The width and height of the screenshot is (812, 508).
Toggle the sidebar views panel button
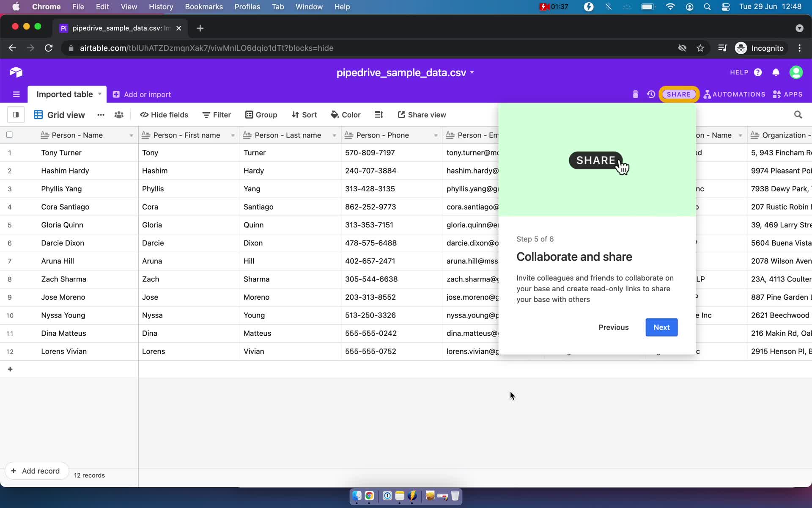(16, 115)
